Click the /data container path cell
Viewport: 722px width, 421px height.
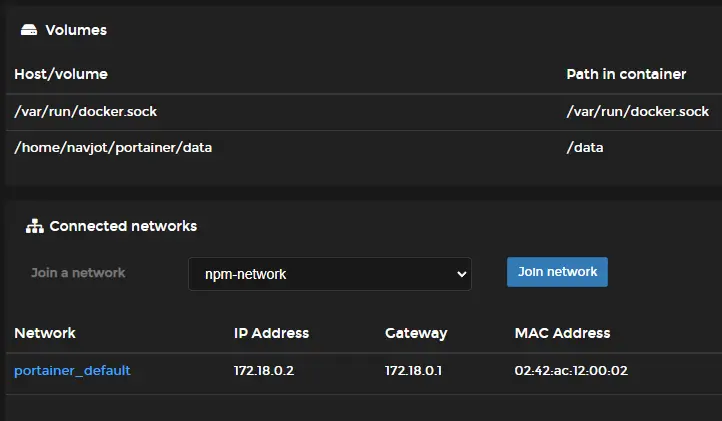coord(585,147)
